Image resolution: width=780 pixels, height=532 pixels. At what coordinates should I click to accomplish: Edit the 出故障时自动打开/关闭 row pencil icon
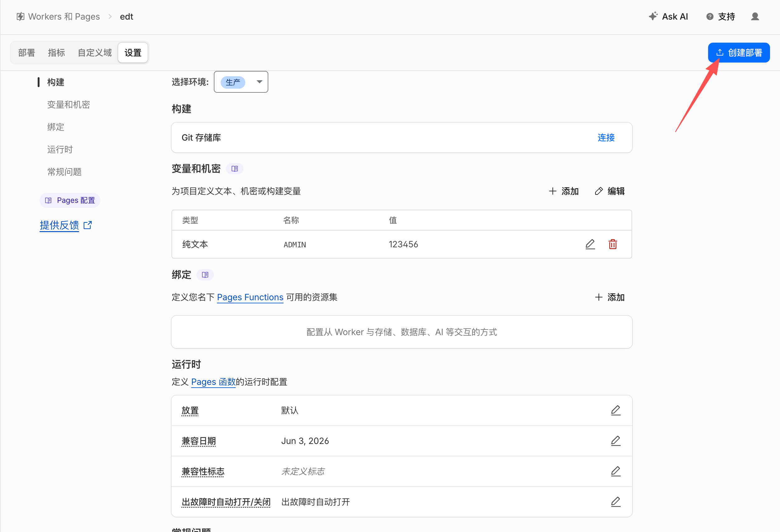pos(616,502)
